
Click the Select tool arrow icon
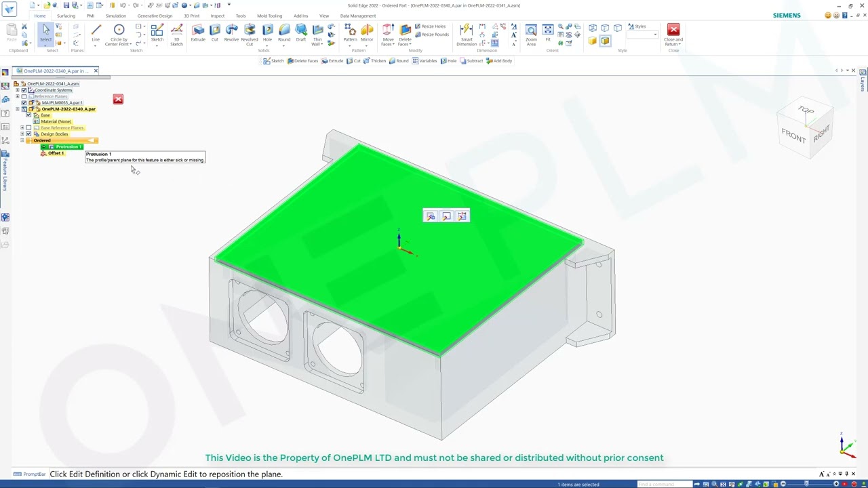pyautogui.click(x=45, y=30)
